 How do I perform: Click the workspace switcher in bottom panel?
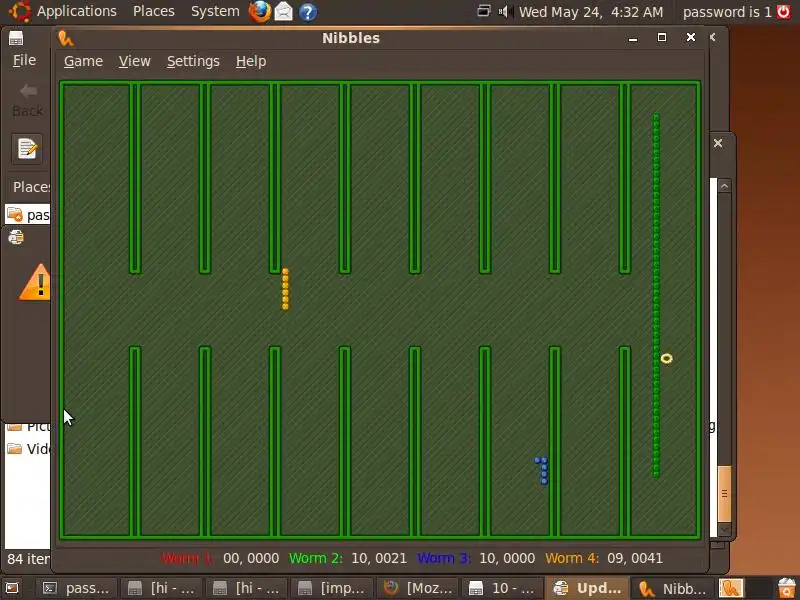pyautogui.click(x=744, y=588)
